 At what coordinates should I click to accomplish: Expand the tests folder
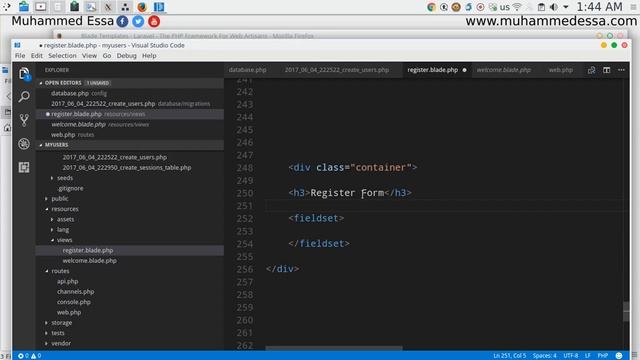(x=47, y=333)
